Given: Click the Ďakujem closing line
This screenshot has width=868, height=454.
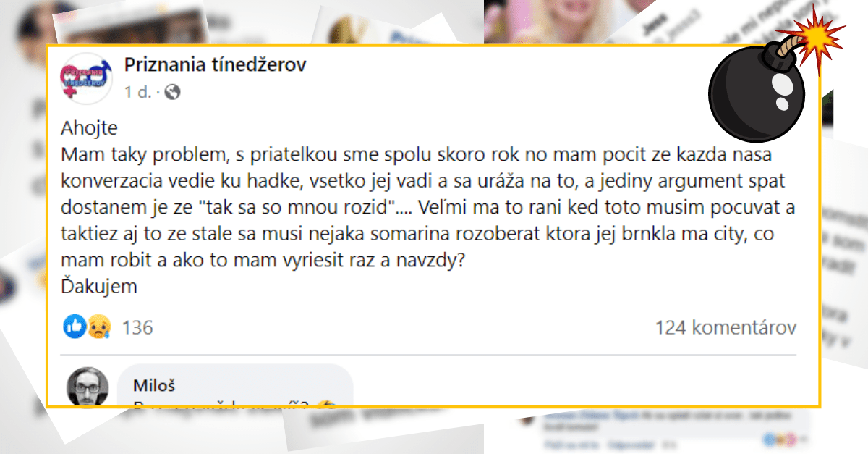Looking at the screenshot, I should pos(99,287).
